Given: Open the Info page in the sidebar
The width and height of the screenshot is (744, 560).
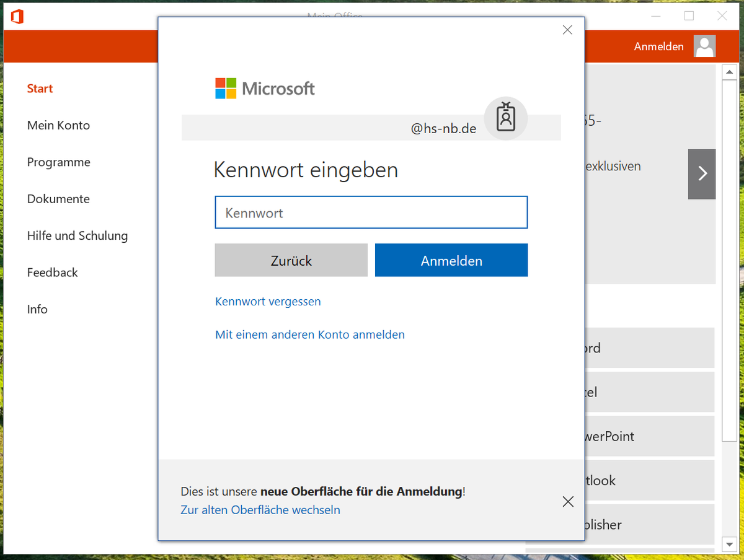Looking at the screenshot, I should (x=37, y=309).
